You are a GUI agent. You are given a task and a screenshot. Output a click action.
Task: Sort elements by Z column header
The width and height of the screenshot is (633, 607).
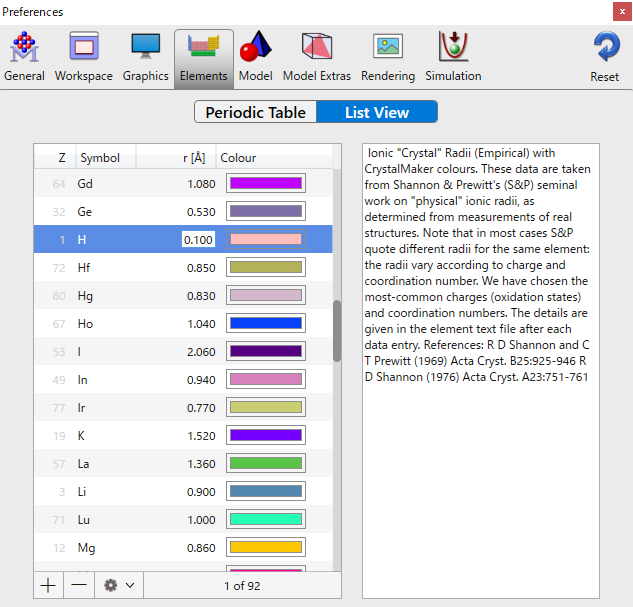tap(61, 158)
